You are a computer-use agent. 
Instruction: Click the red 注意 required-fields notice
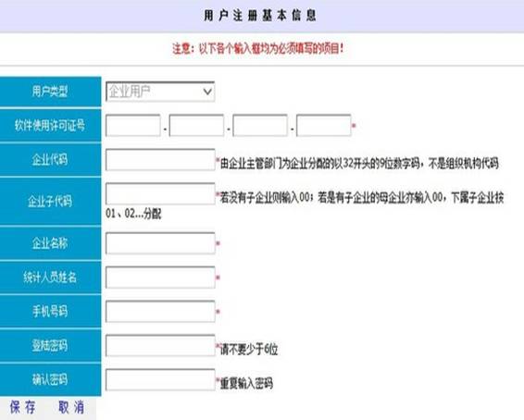click(258, 49)
